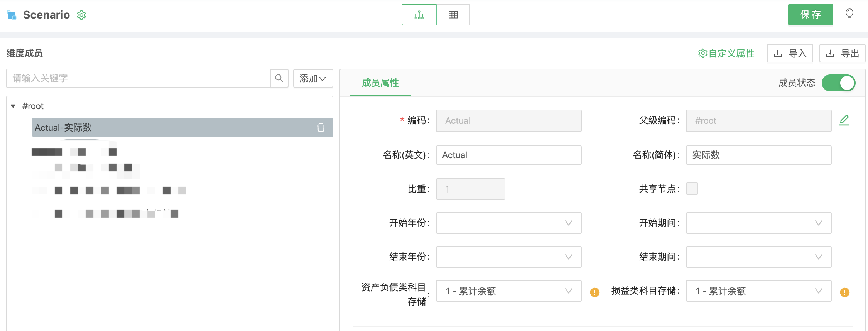Click the 名称(英文) input field
Image resolution: width=868 pixels, height=331 pixels.
point(508,155)
